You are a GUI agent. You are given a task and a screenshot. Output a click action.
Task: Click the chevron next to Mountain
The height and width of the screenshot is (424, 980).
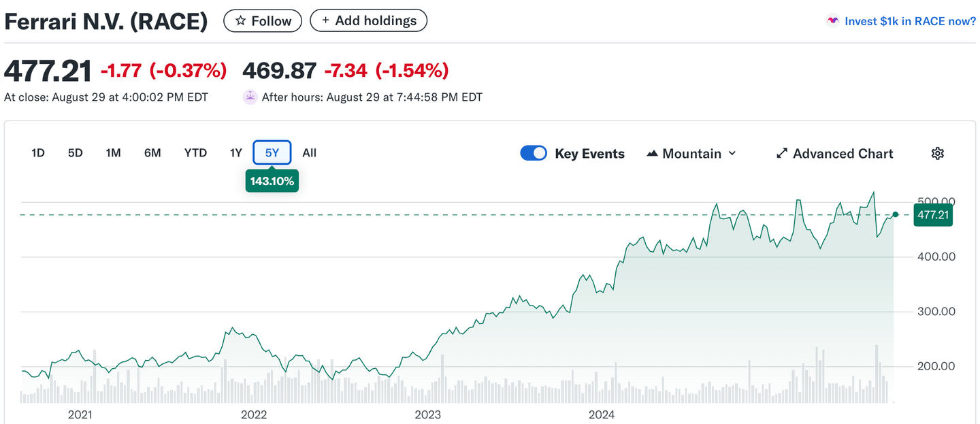click(x=732, y=153)
